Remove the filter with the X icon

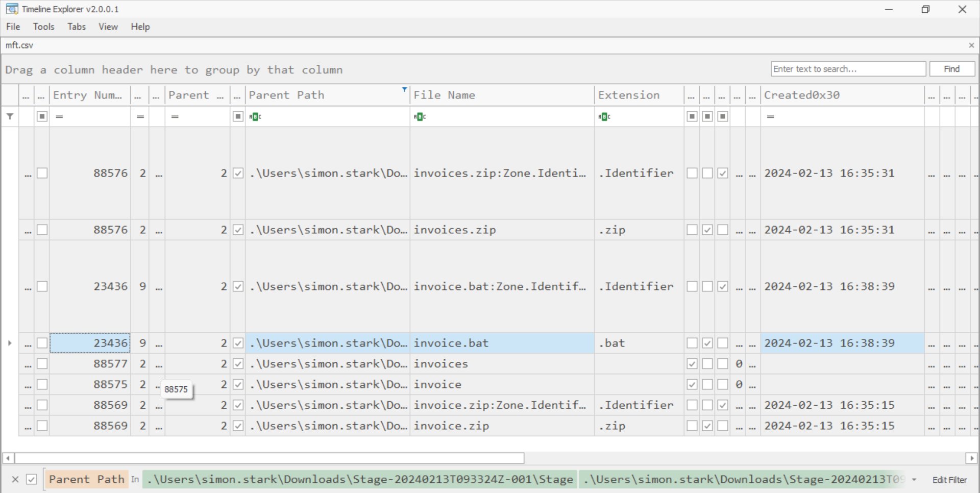coord(15,479)
